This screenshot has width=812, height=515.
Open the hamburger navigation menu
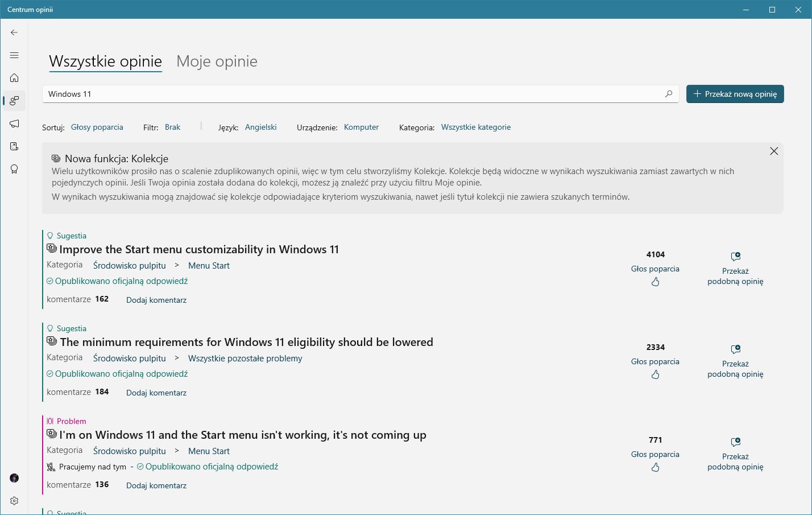14,55
